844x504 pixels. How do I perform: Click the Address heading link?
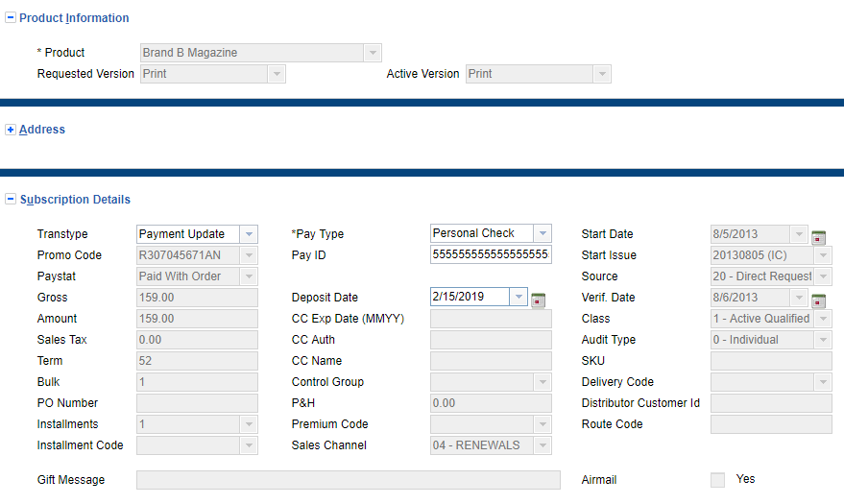(x=42, y=130)
